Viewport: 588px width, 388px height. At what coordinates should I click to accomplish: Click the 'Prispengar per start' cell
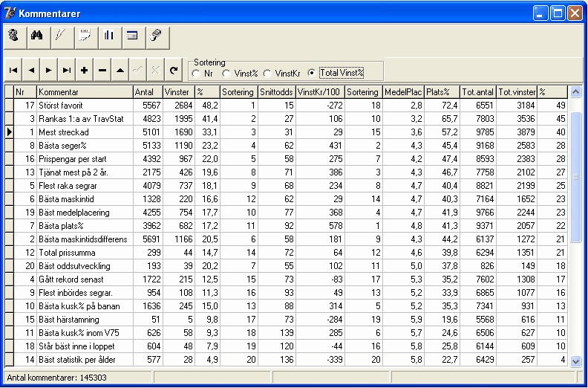(85, 159)
